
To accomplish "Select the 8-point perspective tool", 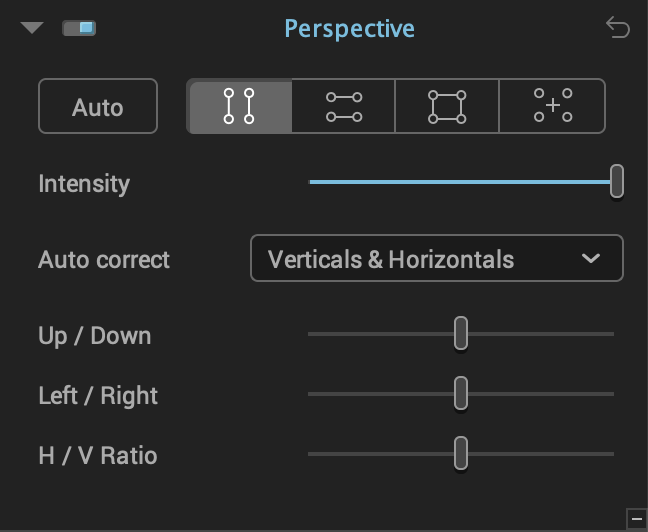I will click(552, 106).
